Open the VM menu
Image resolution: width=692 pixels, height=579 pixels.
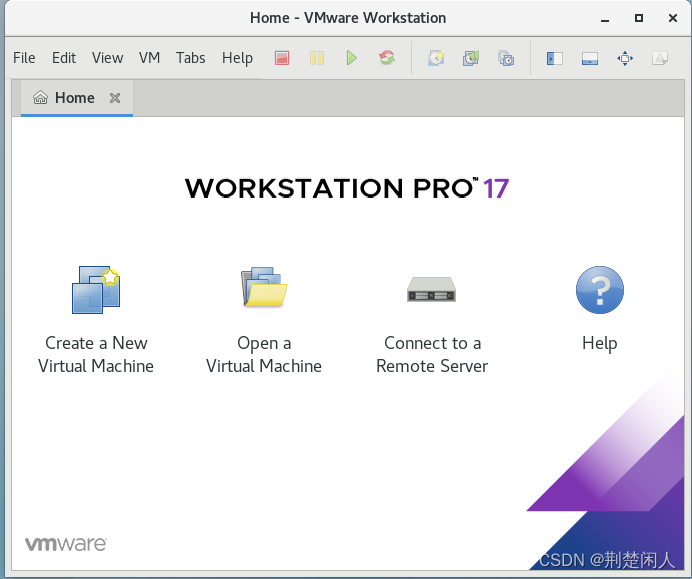(x=149, y=58)
